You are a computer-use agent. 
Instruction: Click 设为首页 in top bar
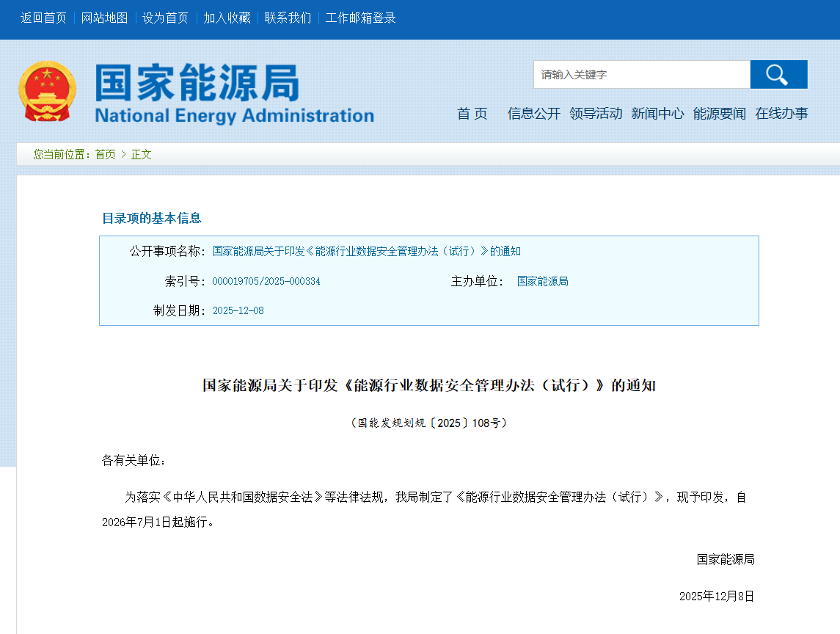point(165,18)
